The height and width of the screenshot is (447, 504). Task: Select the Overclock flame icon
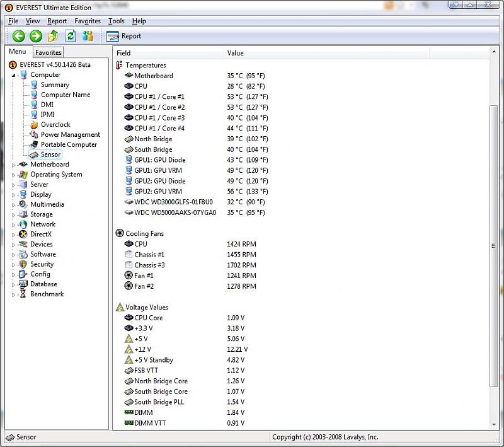(34, 125)
